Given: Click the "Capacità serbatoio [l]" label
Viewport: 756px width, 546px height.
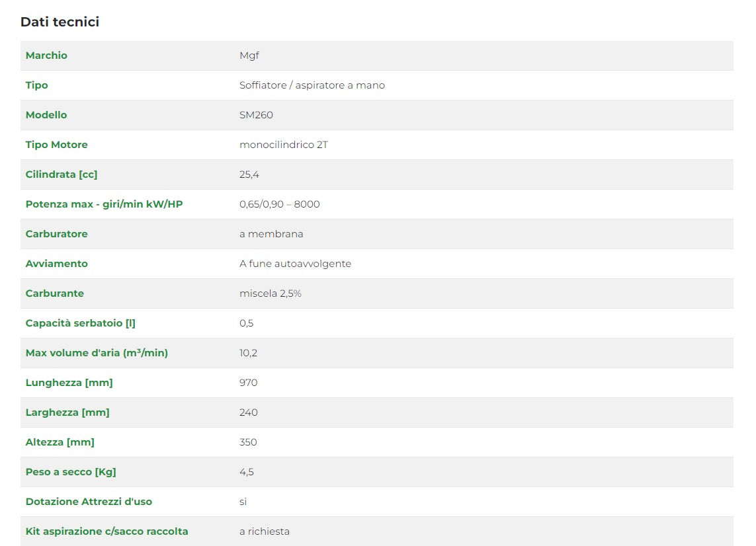Looking at the screenshot, I should (80, 323).
